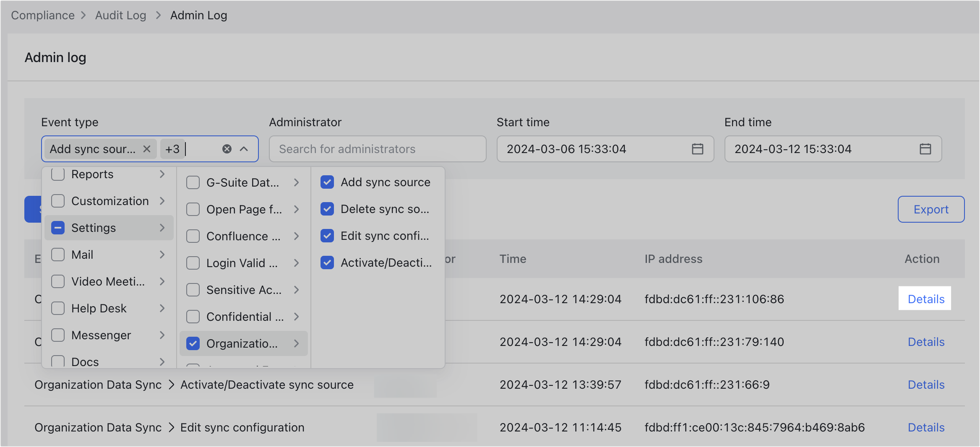The height and width of the screenshot is (447, 980).
Task: Check the G-Suite Dat... checkbox
Action: pos(193,182)
